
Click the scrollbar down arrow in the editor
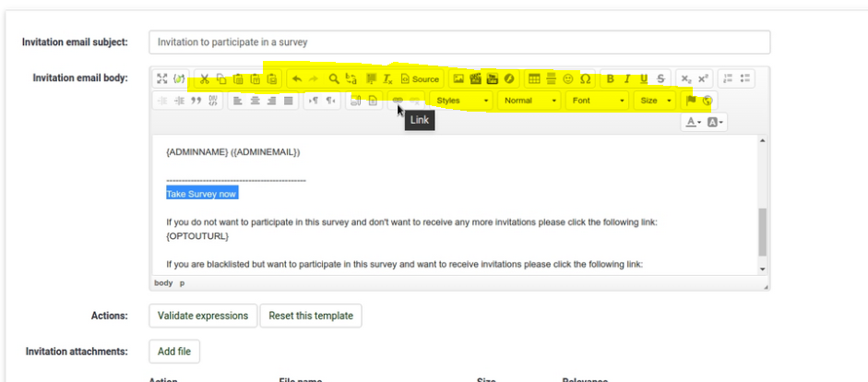(763, 269)
